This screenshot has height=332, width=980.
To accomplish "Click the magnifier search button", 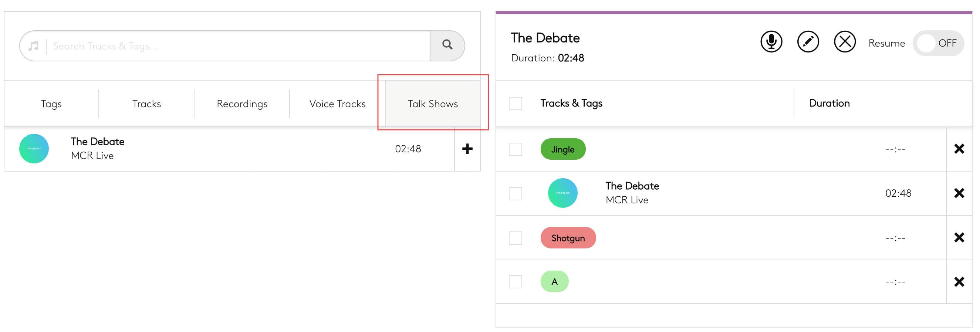I will tap(447, 45).
